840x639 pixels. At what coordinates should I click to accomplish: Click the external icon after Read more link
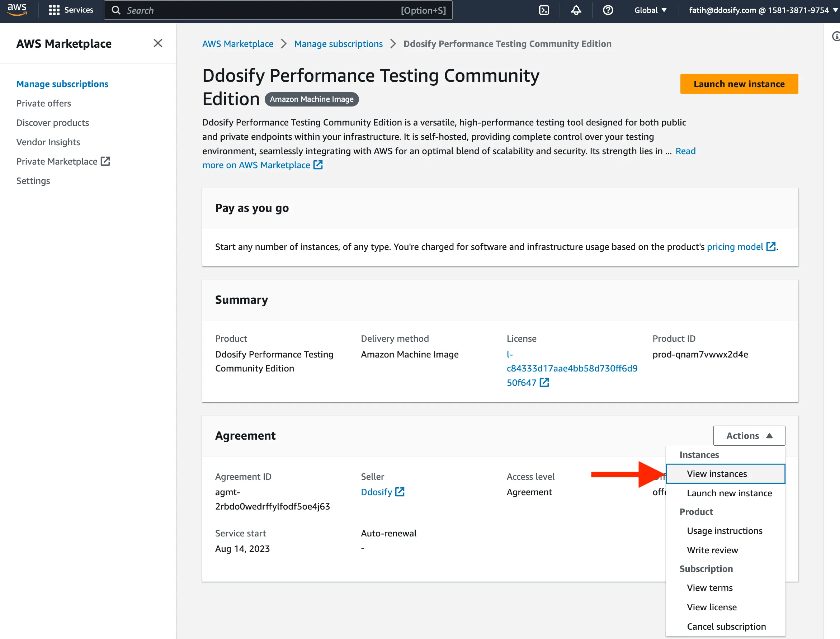(318, 165)
